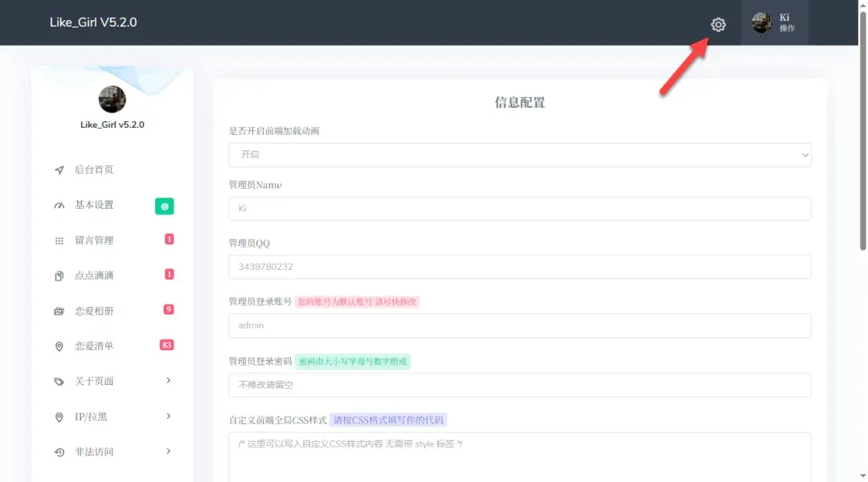Click the Like_Girl V5.2.0 header title

93,22
